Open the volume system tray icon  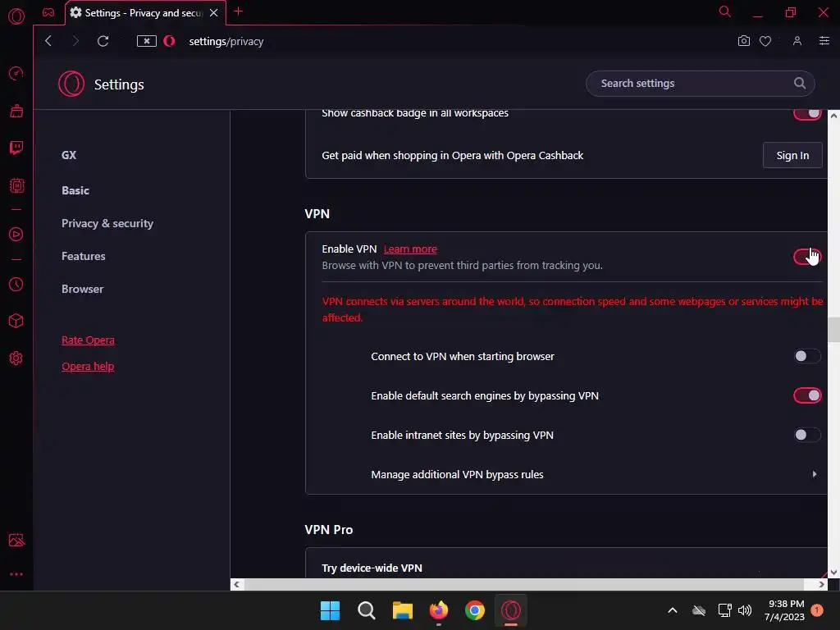click(745, 610)
